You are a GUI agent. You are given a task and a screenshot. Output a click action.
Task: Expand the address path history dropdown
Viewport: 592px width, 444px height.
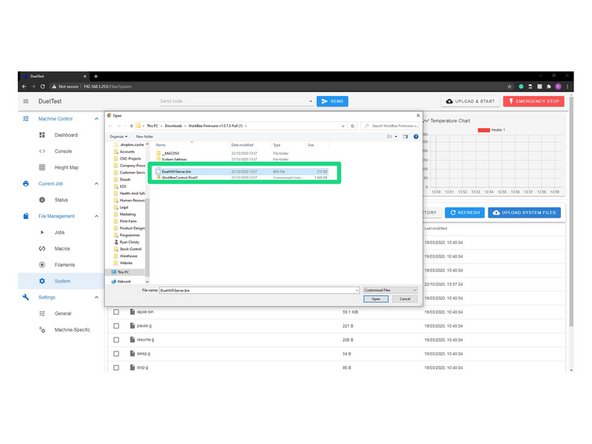coord(343,126)
